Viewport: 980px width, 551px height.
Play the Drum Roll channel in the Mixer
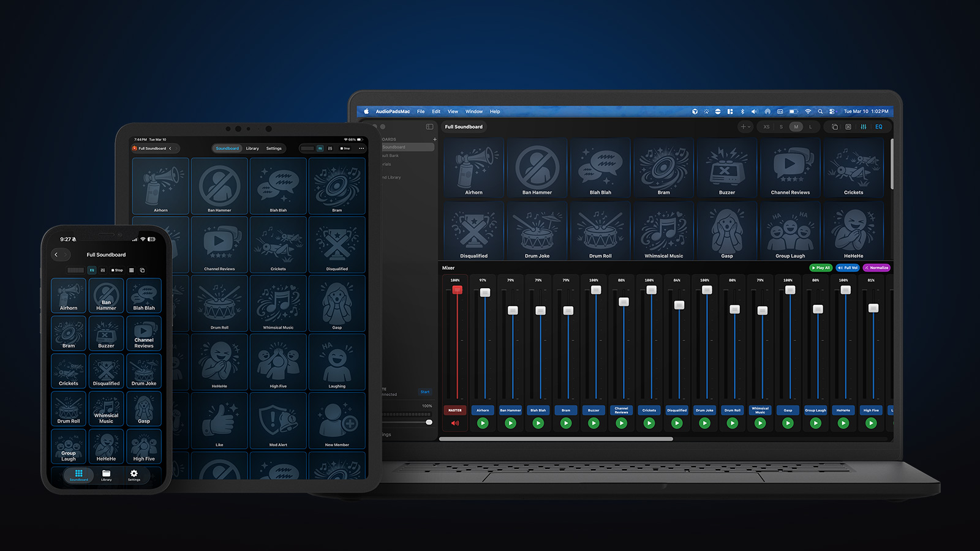pos(732,422)
